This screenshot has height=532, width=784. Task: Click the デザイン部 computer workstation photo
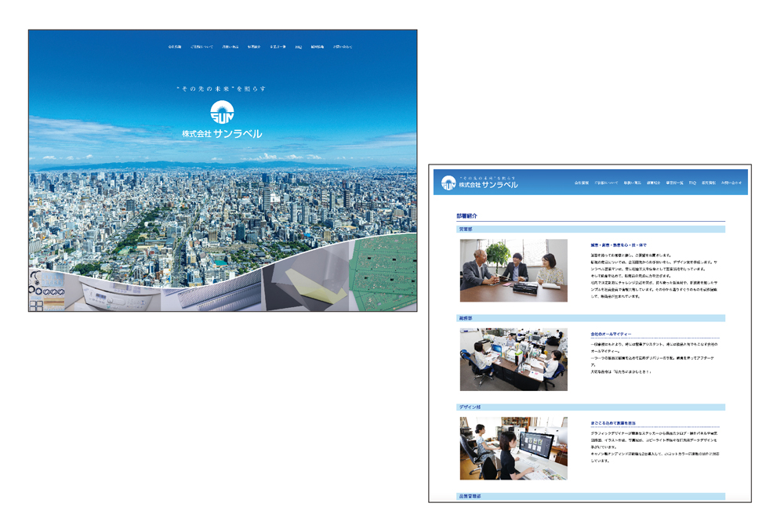point(514,448)
